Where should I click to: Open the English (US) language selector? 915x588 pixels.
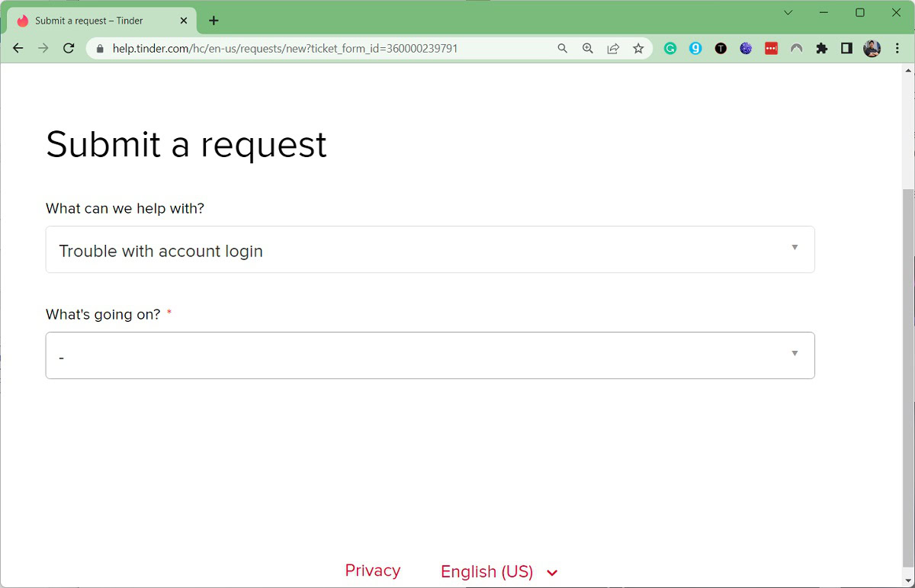click(x=499, y=572)
